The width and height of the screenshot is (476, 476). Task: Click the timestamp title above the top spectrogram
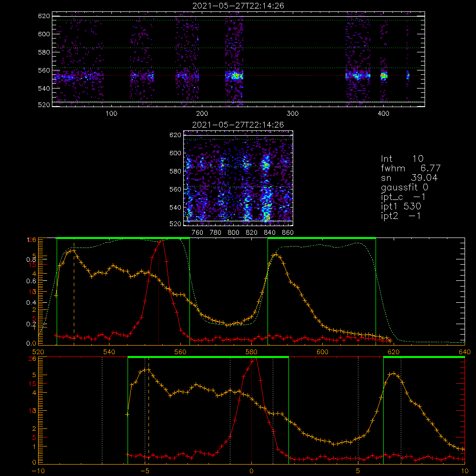(x=238, y=6)
